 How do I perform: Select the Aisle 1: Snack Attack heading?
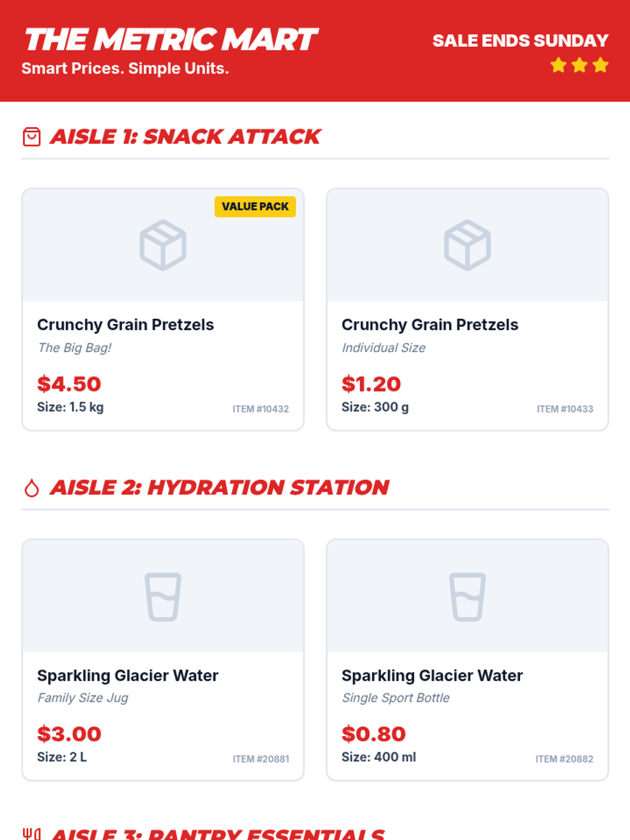(x=185, y=136)
